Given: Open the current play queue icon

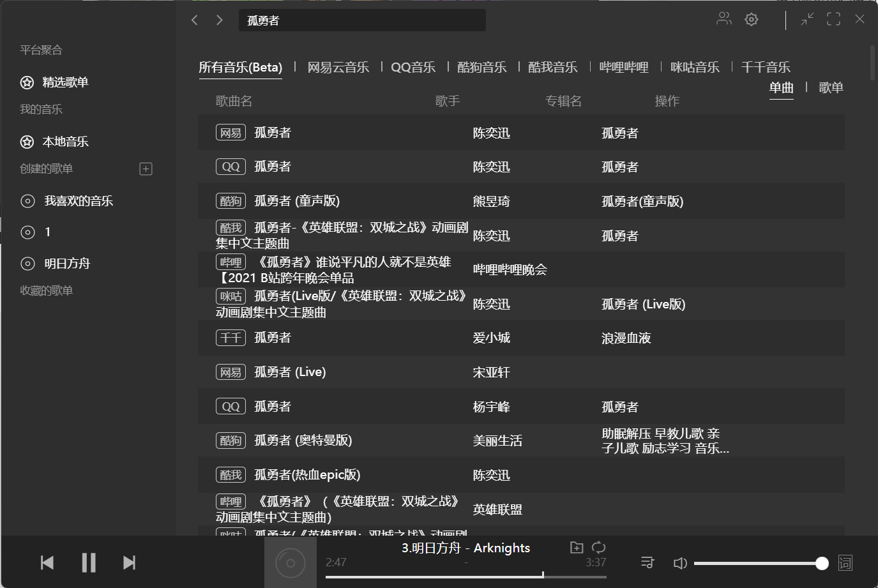Looking at the screenshot, I should 647,562.
